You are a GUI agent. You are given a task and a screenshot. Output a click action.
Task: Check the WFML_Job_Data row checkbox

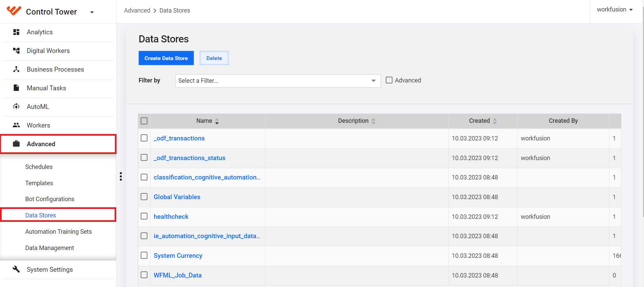pyautogui.click(x=144, y=275)
